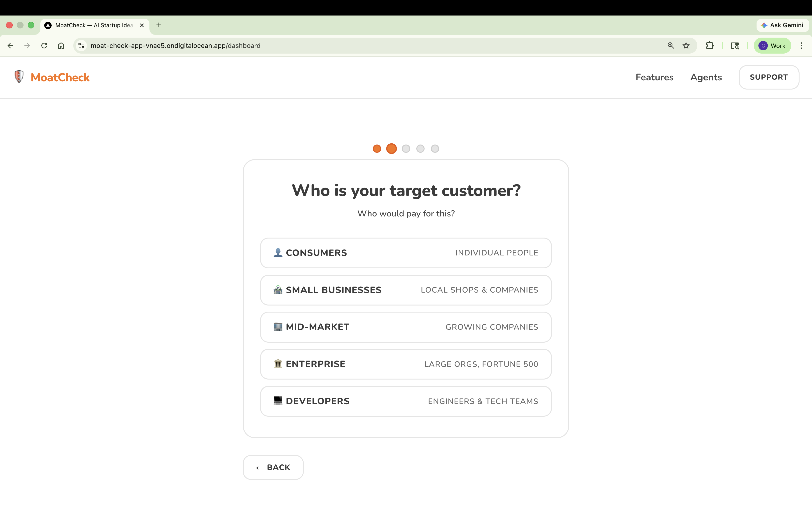Bookmark page with star icon
The width and height of the screenshot is (812, 525).
(686, 46)
